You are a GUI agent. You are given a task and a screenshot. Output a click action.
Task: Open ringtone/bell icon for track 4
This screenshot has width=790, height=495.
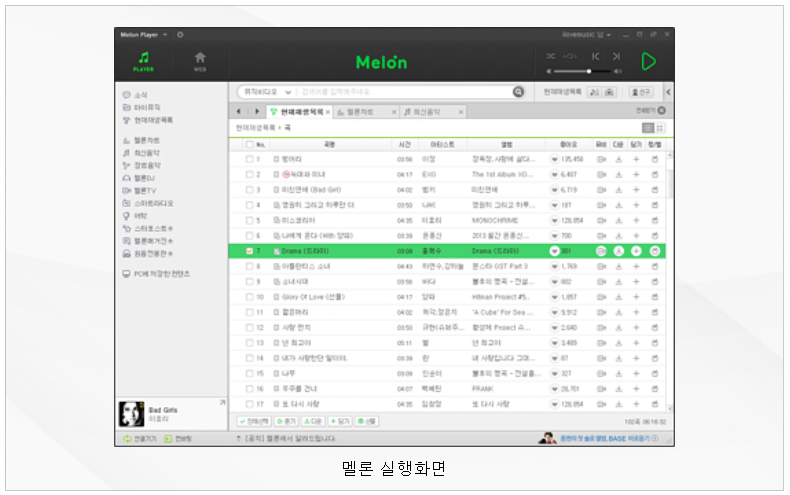coord(654,205)
